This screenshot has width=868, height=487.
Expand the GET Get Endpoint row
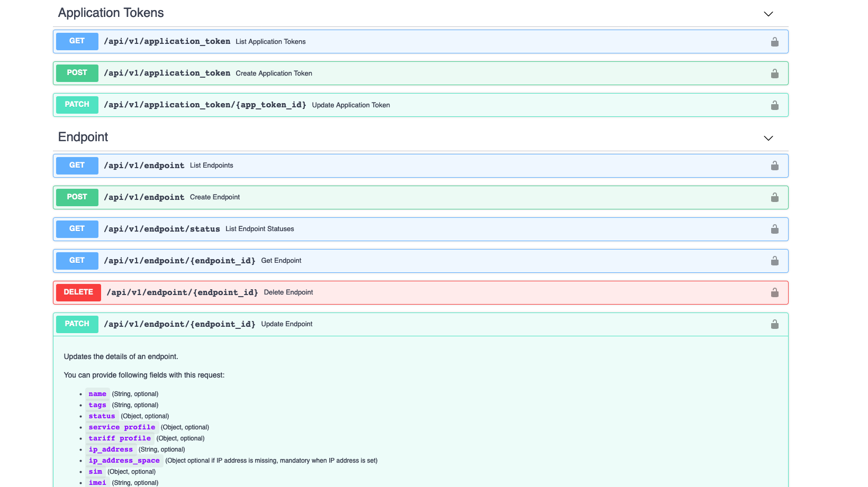423,261
